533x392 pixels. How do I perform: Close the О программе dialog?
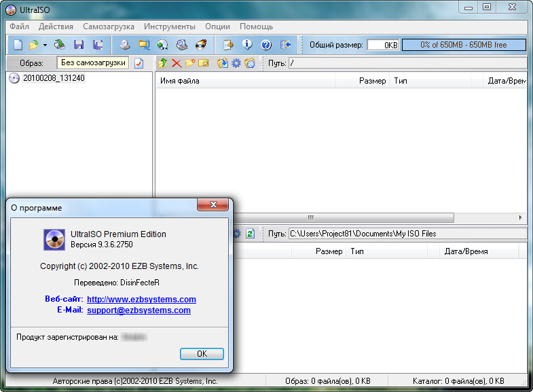[213, 204]
